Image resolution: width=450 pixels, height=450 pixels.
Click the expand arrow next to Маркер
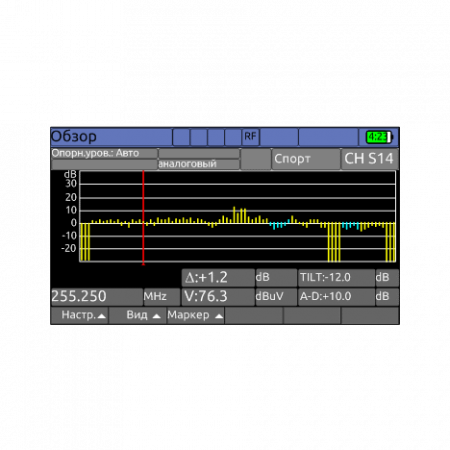(219, 316)
